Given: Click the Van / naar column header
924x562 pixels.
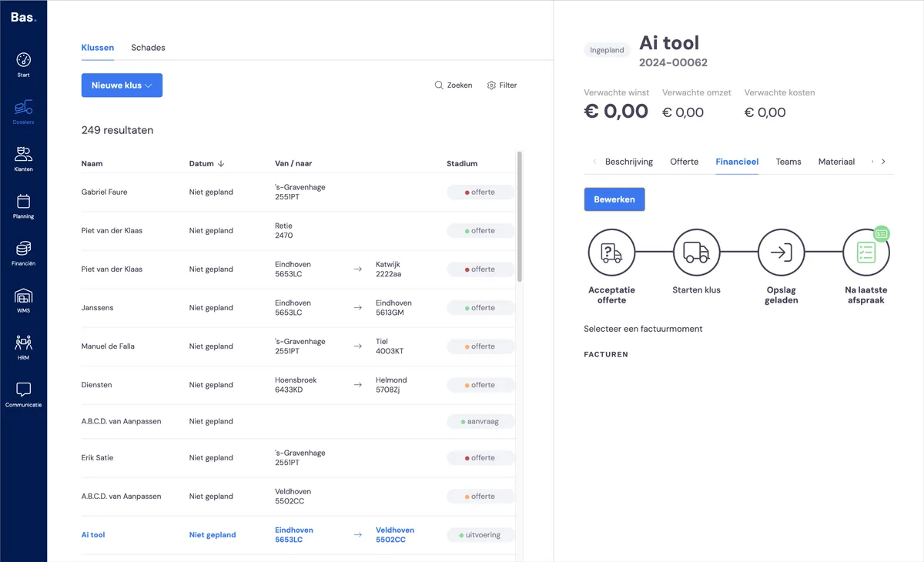Looking at the screenshot, I should (293, 164).
